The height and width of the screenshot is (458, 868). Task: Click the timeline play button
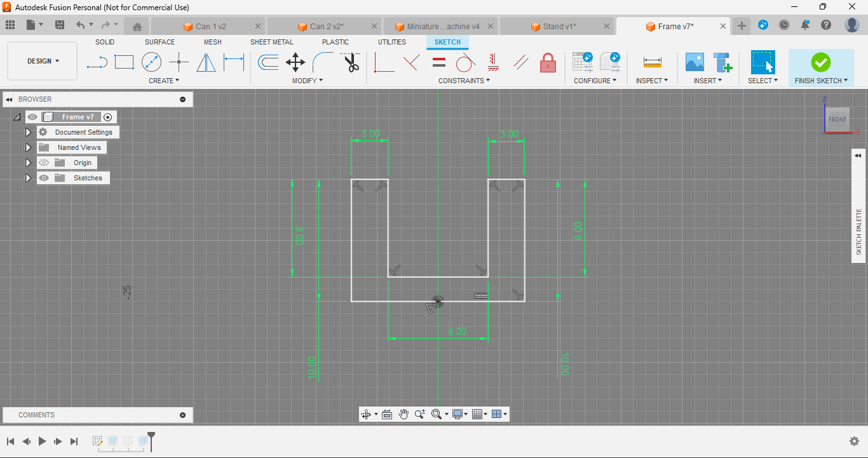(43, 441)
